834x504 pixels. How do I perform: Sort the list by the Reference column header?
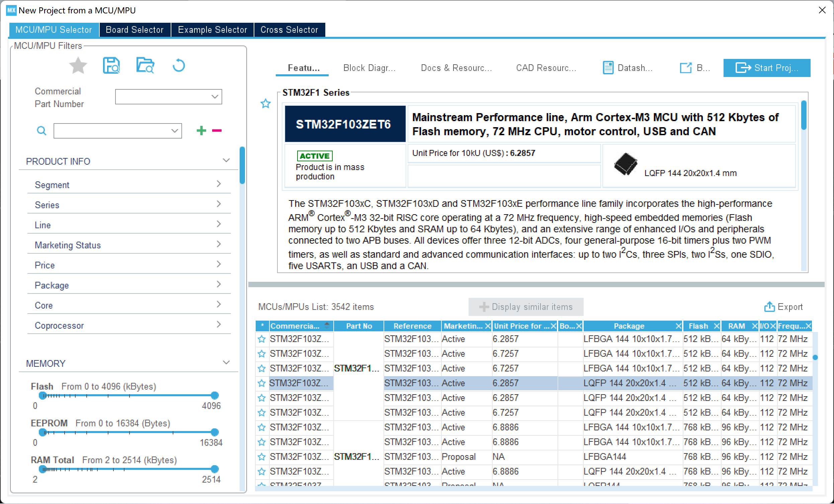point(412,326)
